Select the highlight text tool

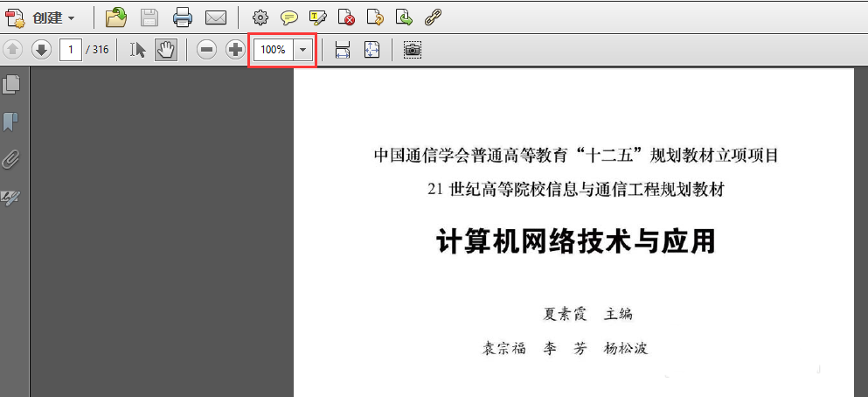click(x=318, y=18)
